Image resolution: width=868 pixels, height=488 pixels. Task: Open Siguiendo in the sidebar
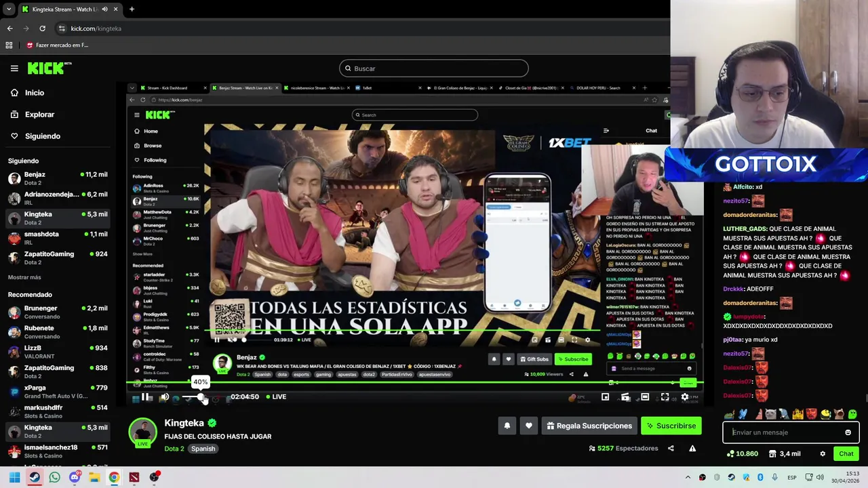[x=42, y=136]
